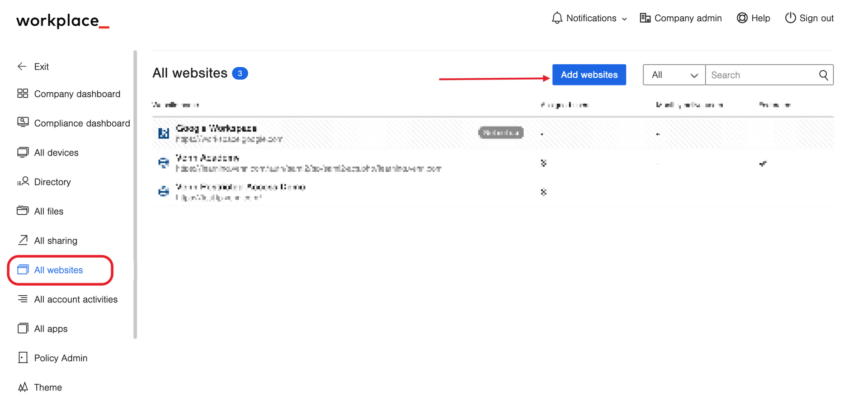This screenshot has width=868, height=415.
Task: Click the All sharing arrow icon
Action: [23, 240]
